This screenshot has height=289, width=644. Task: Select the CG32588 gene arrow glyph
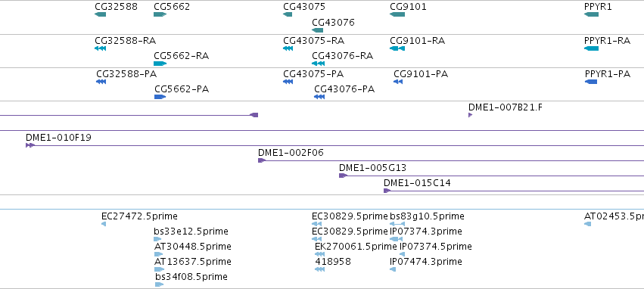pos(100,14)
